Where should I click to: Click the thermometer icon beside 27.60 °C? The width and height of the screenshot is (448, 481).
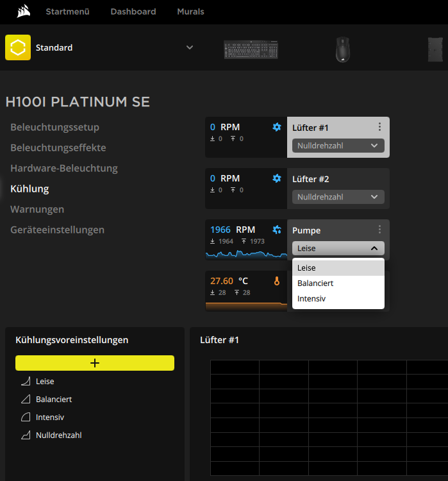(277, 281)
